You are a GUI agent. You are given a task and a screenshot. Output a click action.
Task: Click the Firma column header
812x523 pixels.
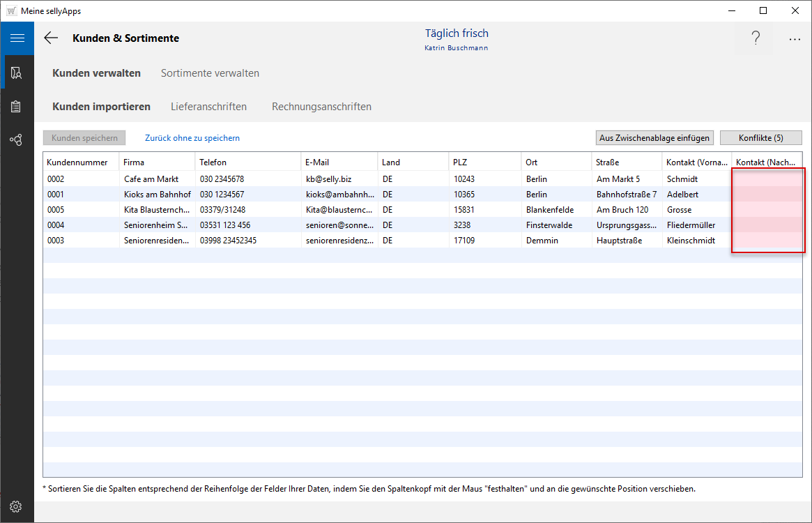pyautogui.click(x=134, y=162)
